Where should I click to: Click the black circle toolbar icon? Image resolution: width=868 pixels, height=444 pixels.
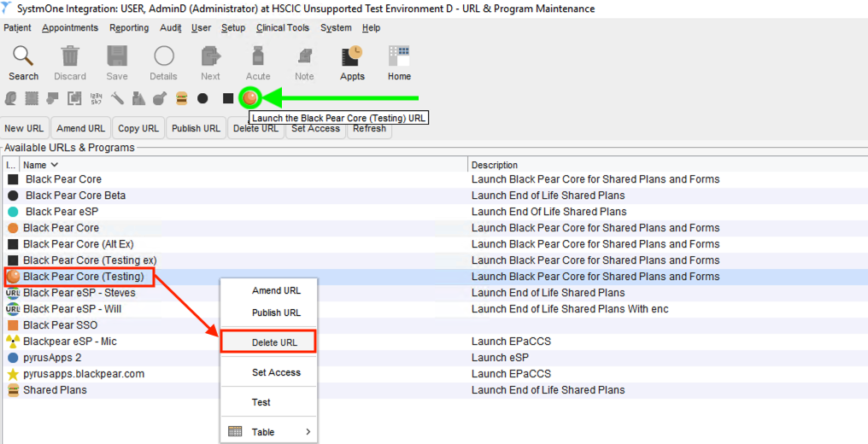202,98
